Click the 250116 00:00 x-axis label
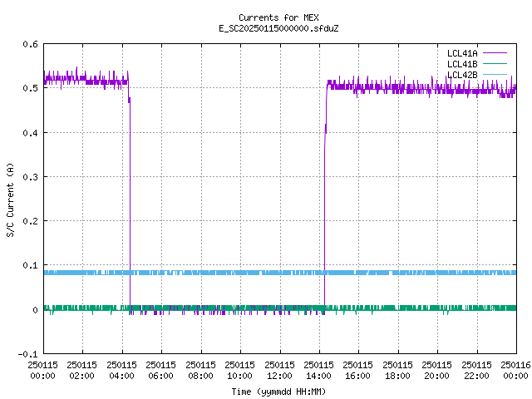 (x=515, y=370)
